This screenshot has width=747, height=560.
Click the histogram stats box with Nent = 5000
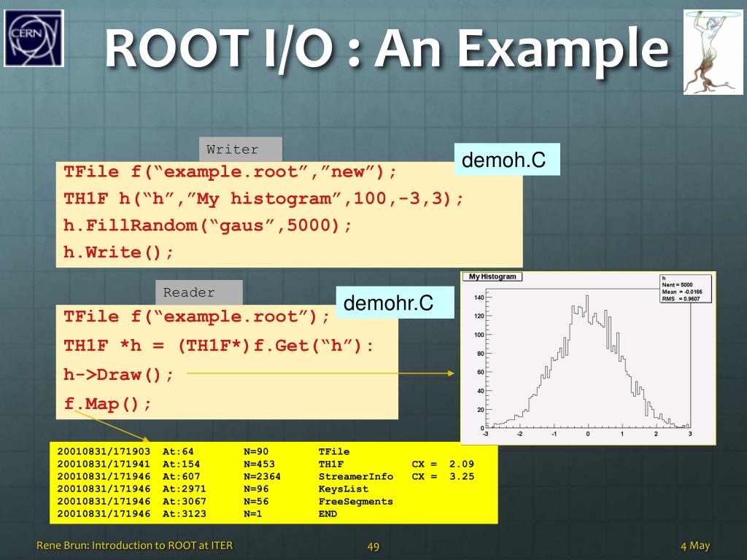coord(686,289)
